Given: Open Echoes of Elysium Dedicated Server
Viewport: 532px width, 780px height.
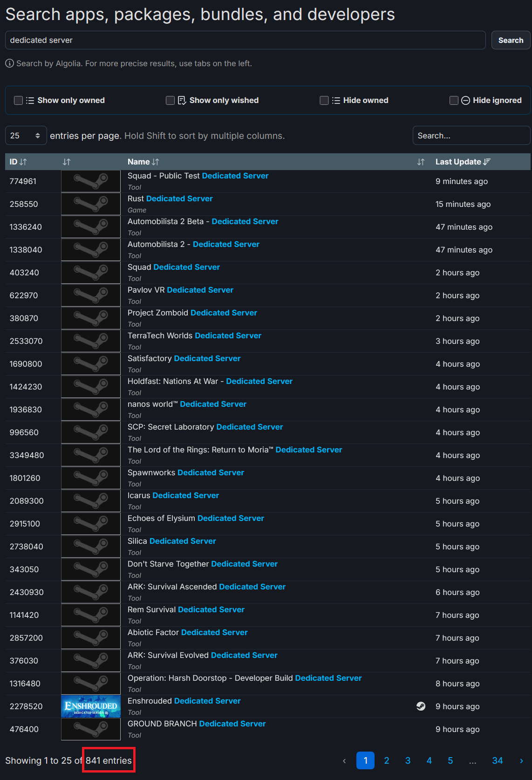Looking at the screenshot, I should coord(196,518).
